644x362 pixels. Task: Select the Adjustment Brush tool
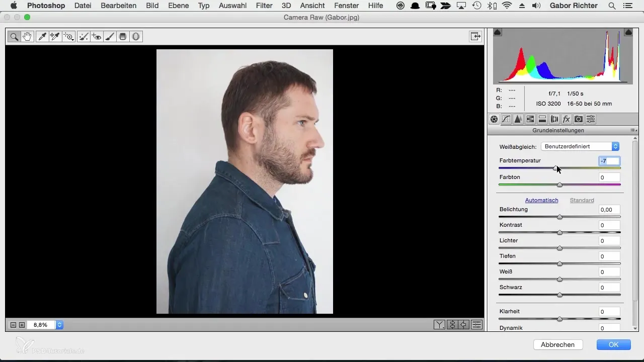point(109,36)
